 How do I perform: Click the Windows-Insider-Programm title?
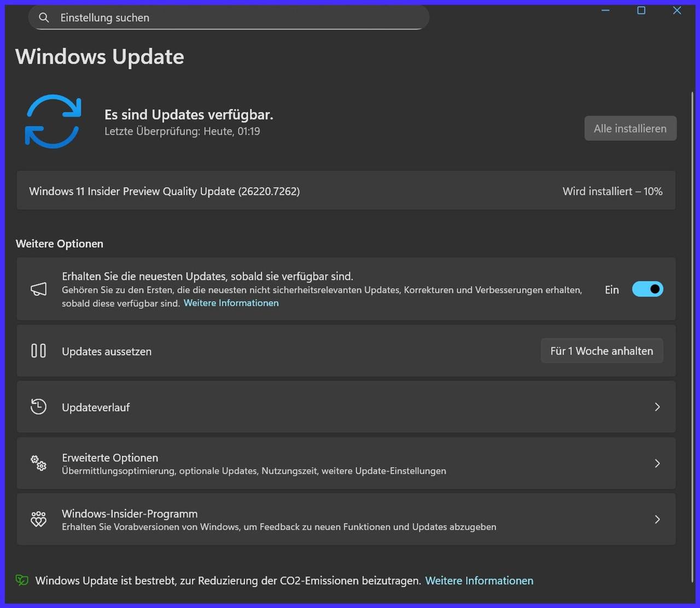click(x=130, y=513)
